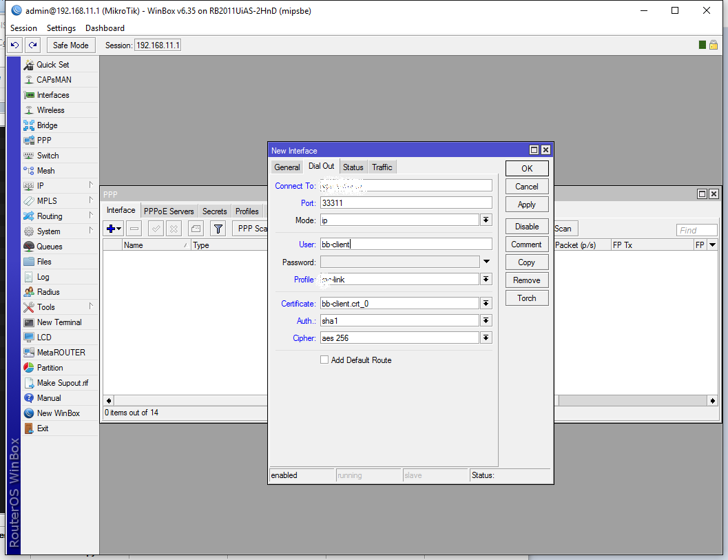The image size is (728, 560).
Task: Open the add interface plus dropdown
Action: pyautogui.click(x=114, y=229)
